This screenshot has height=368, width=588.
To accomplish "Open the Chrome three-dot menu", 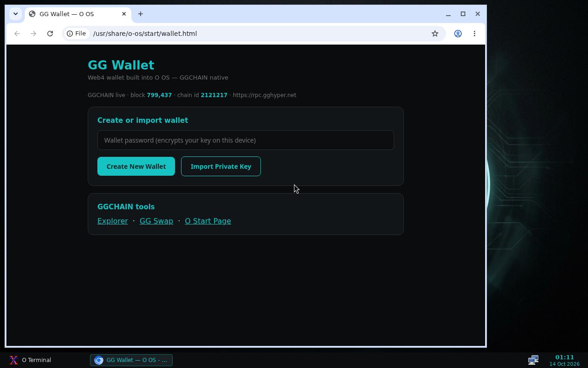I will coord(475,34).
